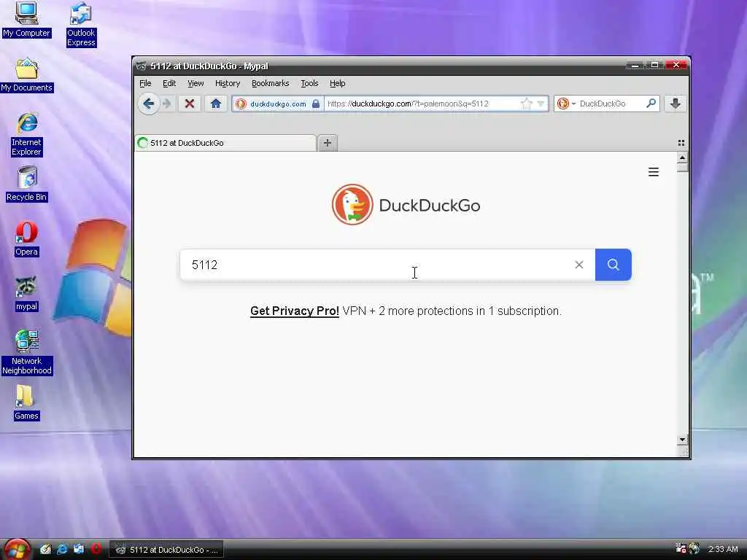Open the Edit menu
This screenshot has height=560, width=747.
(169, 83)
